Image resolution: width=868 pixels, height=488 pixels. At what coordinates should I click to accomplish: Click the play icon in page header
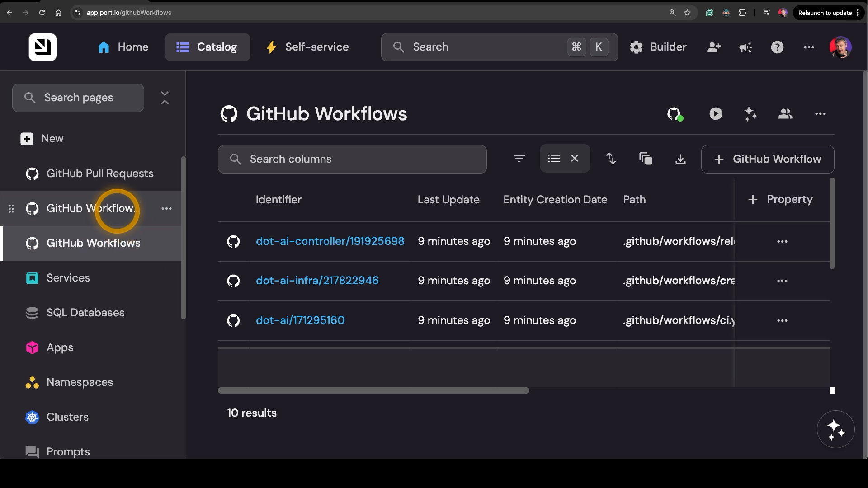[x=716, y=114]
